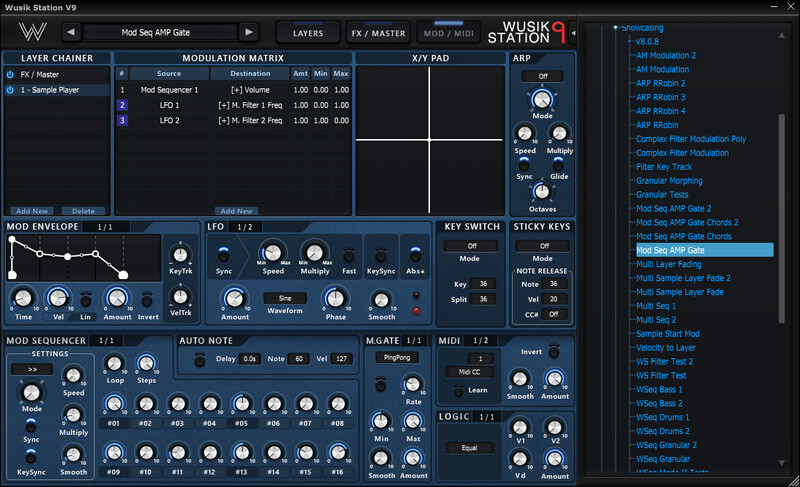Click the ARP Speed knob
The image size is (800, 487).
524,134
